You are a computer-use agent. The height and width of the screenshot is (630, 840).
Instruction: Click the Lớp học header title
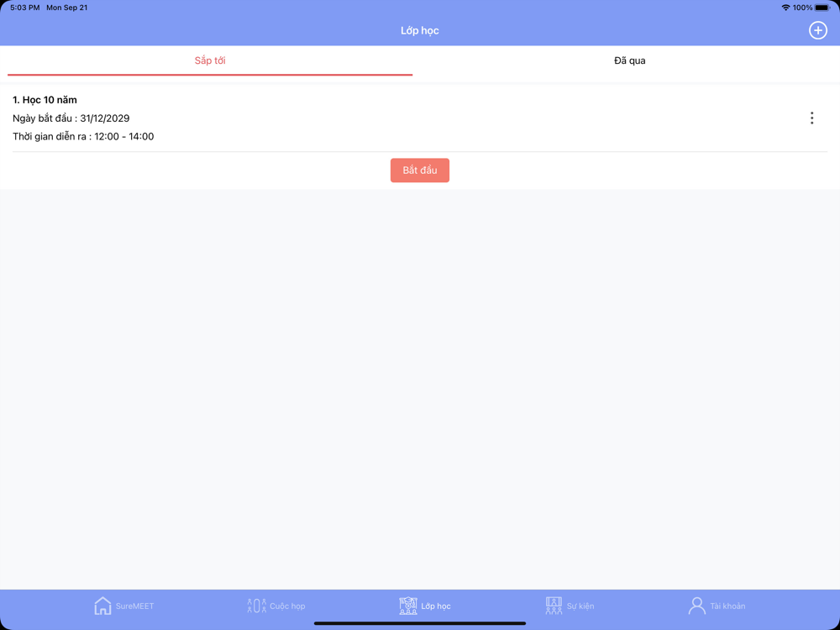(419, 30)
